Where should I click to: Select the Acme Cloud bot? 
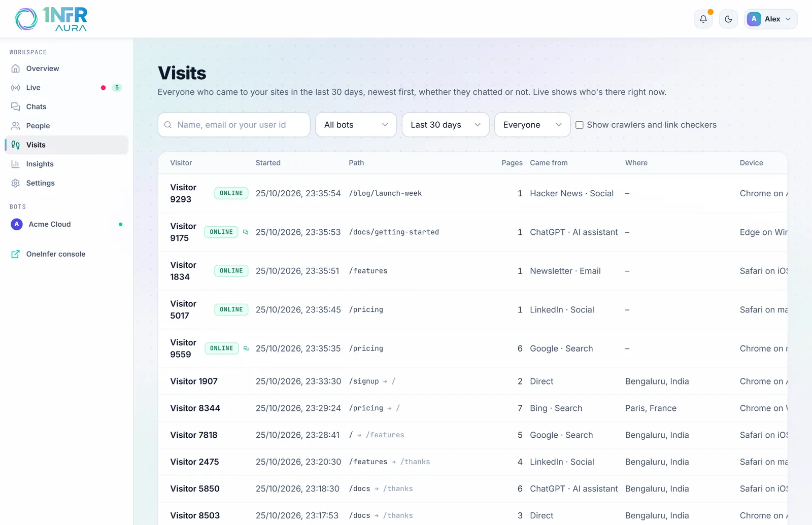pyautogui.click(x=66, y=224)
